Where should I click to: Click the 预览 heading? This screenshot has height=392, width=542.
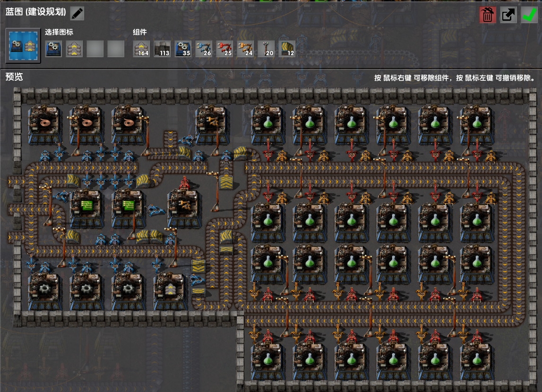pyautogui.click(x=14, y=77)
